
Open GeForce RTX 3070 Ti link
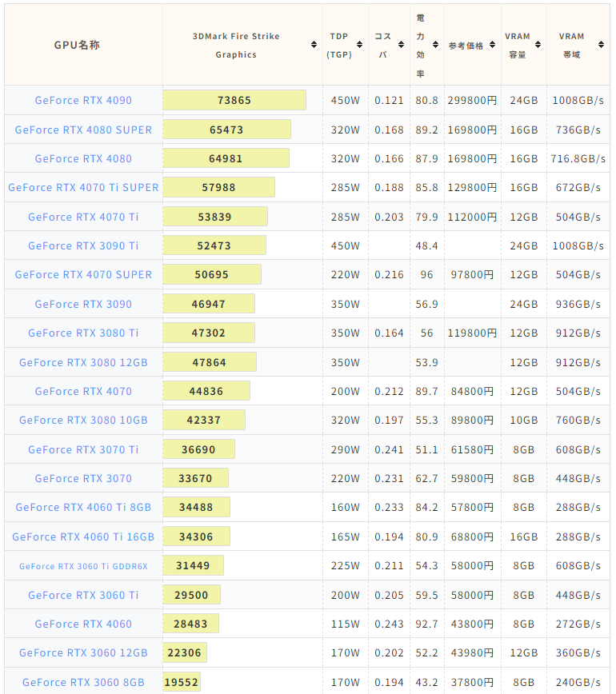click(83, 449)
